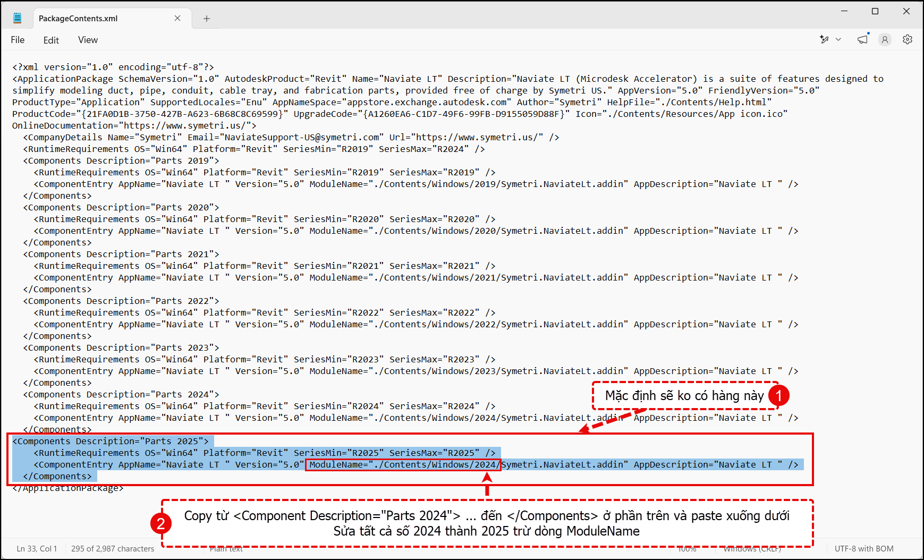Close the PackageContents.xml tab

pyautogui.click(x=177, y=18)
